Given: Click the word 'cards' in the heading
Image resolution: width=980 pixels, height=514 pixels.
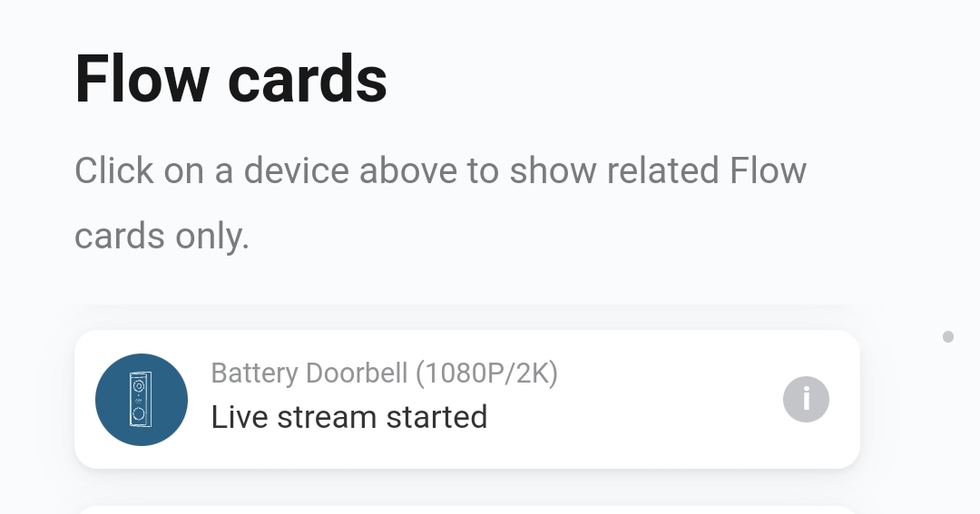Looking at the screenshot, I should coord(308,78).
